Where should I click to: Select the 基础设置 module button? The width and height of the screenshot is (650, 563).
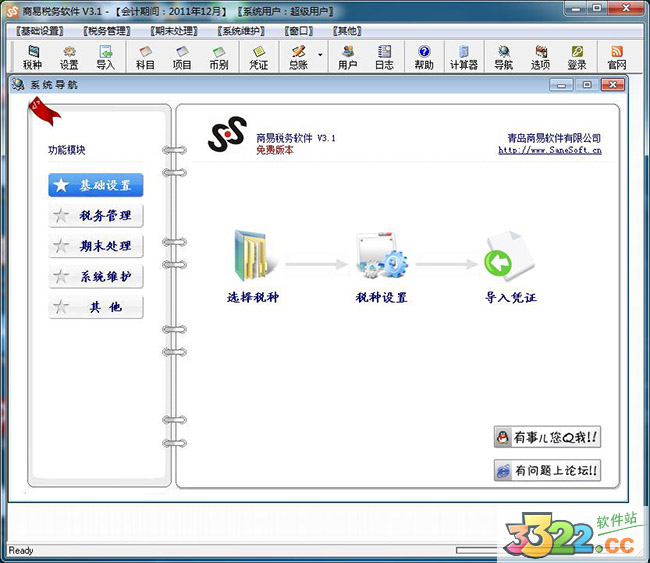tap(96, 185)
